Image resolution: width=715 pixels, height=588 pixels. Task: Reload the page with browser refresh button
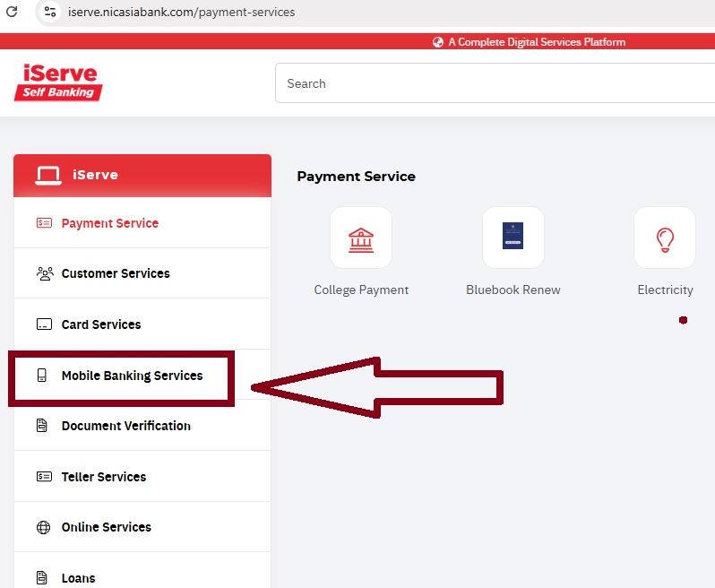pyautogui.click(x=12, y=13)
